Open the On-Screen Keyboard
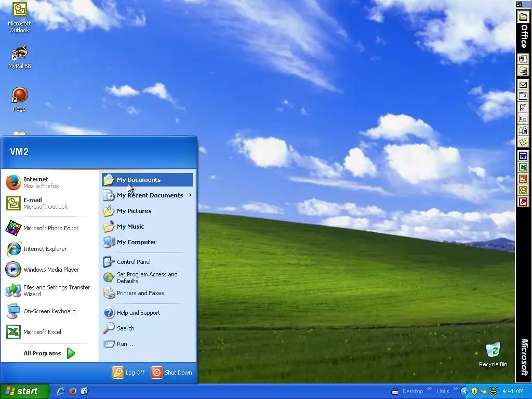Screen dimensions: 532x399 click(49, 311)
